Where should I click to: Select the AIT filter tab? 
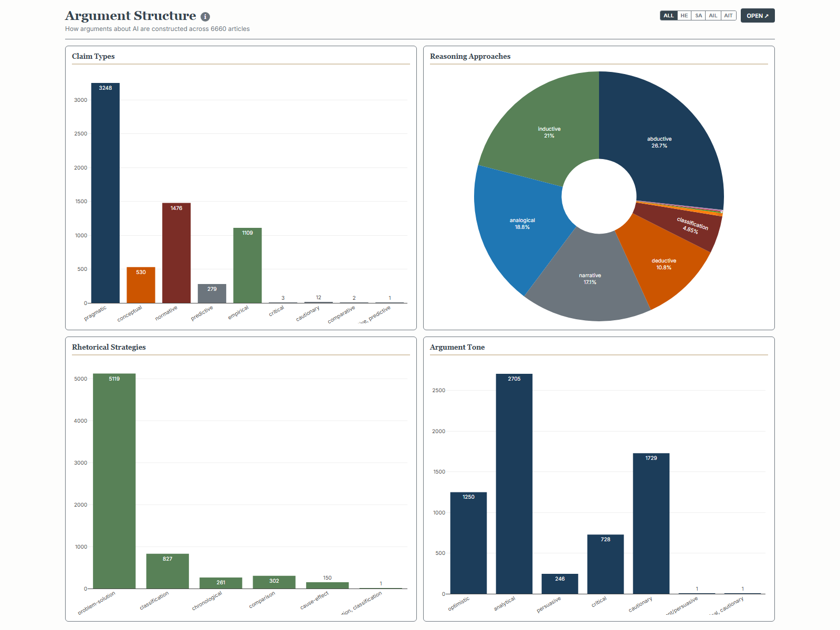click(728, 16)
